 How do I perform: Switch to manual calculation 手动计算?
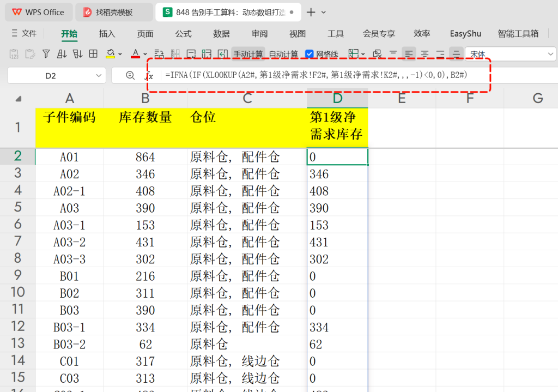coord(248,54)
